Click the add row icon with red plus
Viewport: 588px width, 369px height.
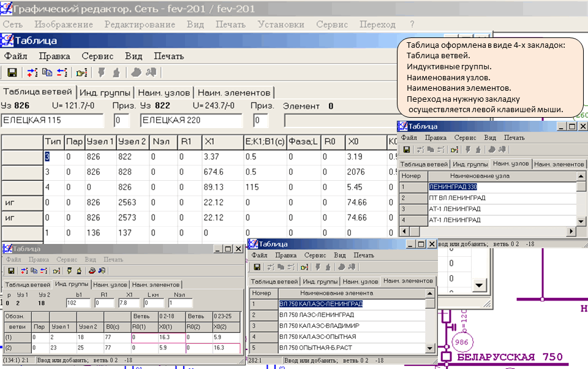[x=32, y=72]
